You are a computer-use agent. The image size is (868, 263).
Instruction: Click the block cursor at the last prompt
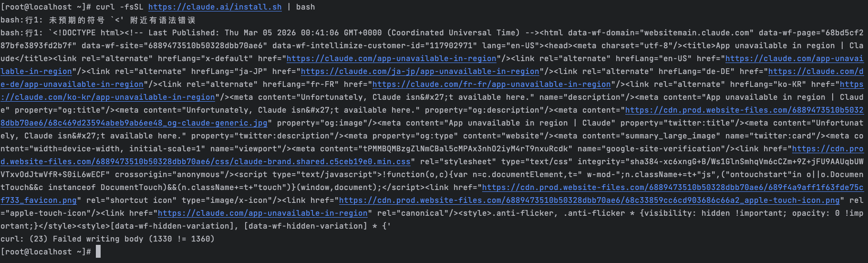(98, 252)
